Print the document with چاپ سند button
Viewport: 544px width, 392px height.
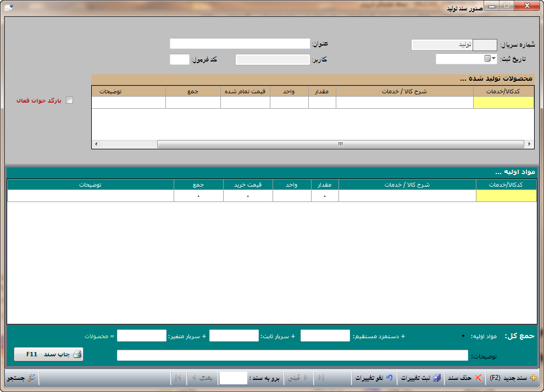48,354
